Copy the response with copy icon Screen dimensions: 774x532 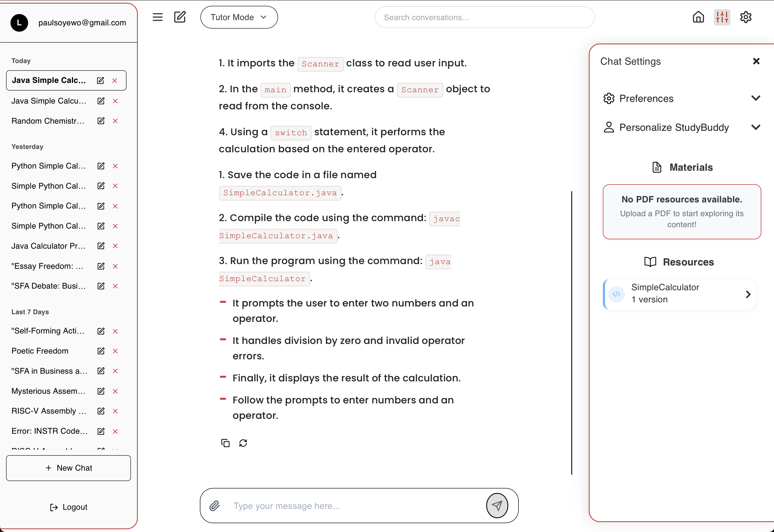coord(225,443)
